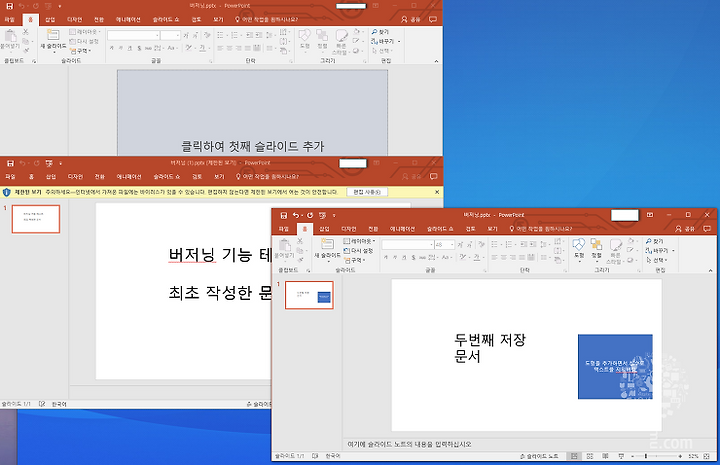This screenshot has height=465, width=720.
Task: Open 삽입 tab in protected view window
Action: (x=51, y=176)
